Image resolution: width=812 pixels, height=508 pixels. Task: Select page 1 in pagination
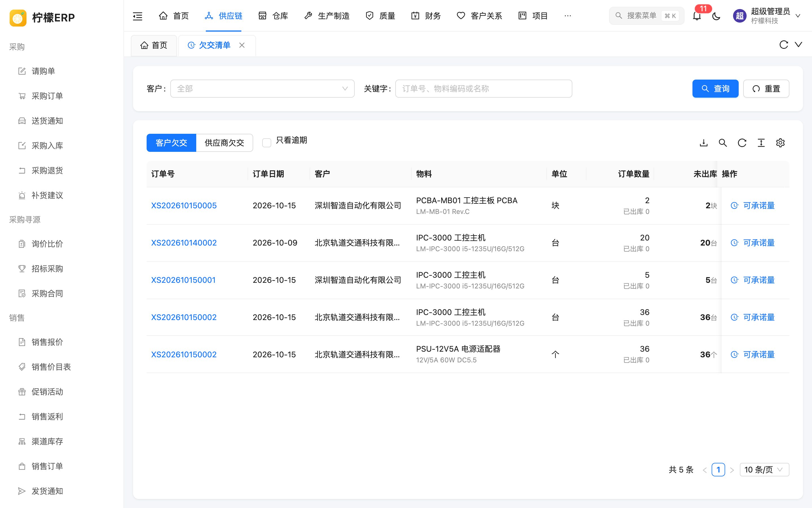(x=718, y=470)
